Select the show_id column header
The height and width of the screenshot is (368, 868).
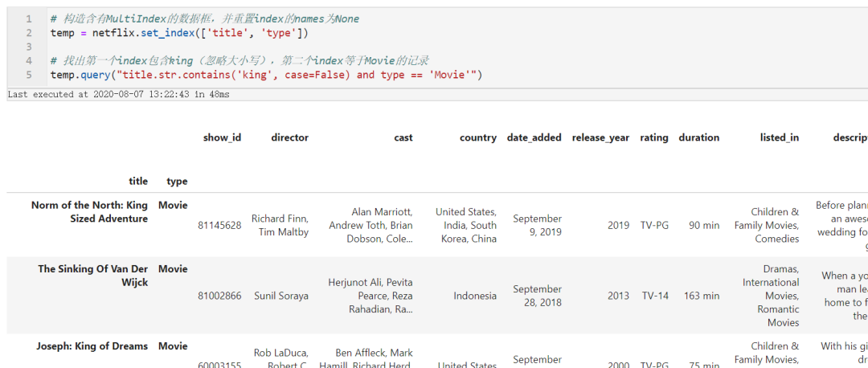(x=222, y=137)
